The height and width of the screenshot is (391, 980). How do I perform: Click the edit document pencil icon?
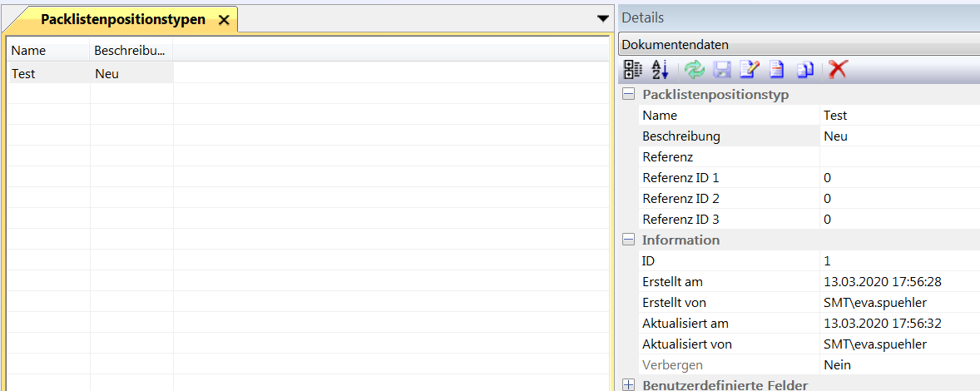[750, 70]
